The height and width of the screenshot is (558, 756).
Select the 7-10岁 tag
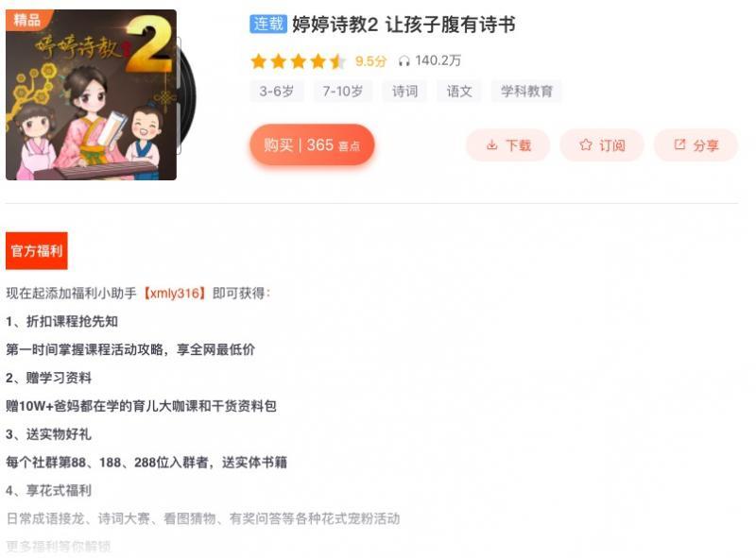(x=343, y=91)
